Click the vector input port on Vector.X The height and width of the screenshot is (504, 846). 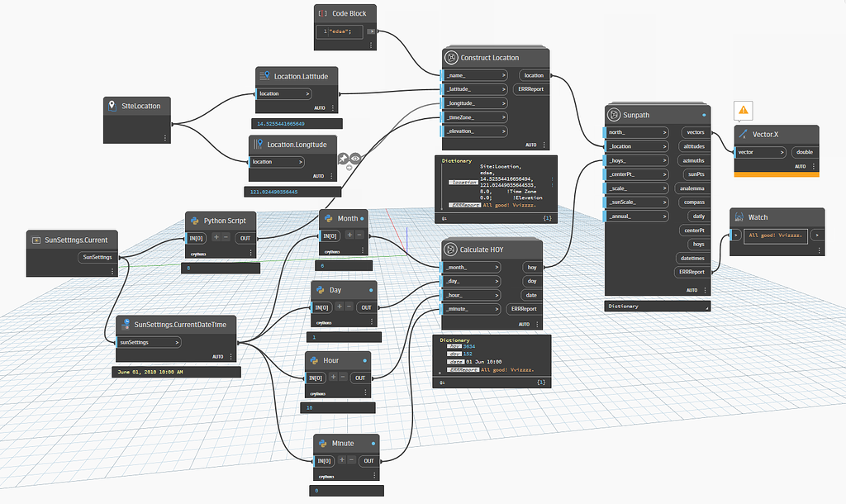tap(760, 152)
